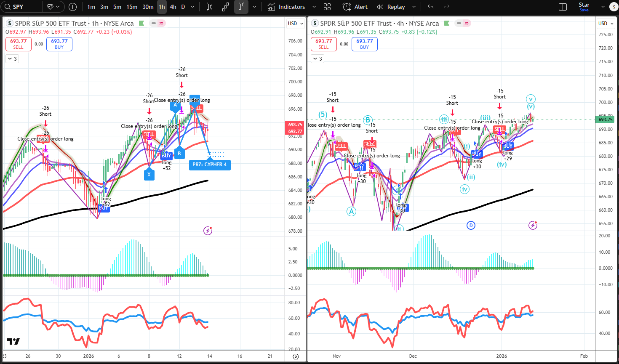Click the red 693.75 price label on 1h scale
Image resolution: width=619 pixels, height=364 pixels.
[x=295, y=125]
